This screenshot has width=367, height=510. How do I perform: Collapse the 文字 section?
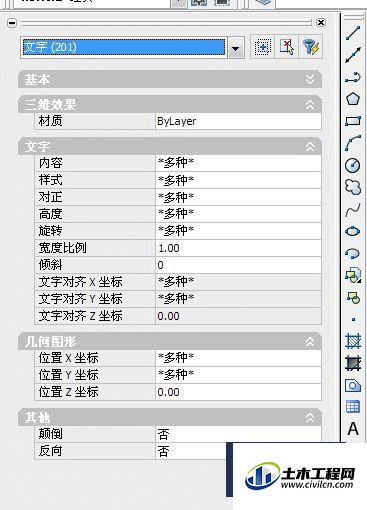(310, 147)
